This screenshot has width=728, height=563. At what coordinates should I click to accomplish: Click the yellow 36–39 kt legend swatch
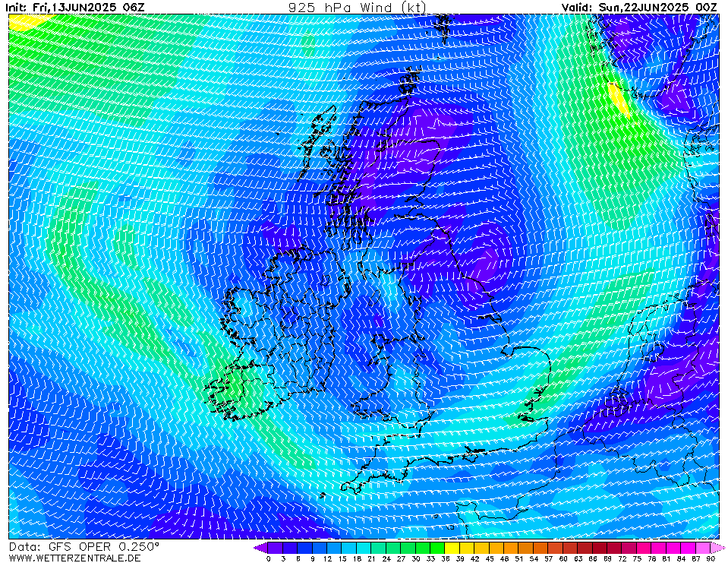[452, 548]
